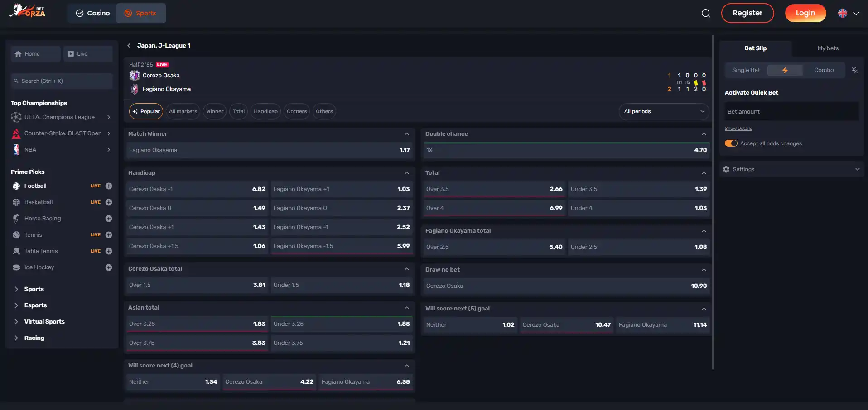This screenshot has width=868, height=410.
Task: Switch bet slip to Combo mode
Action: 824,70
